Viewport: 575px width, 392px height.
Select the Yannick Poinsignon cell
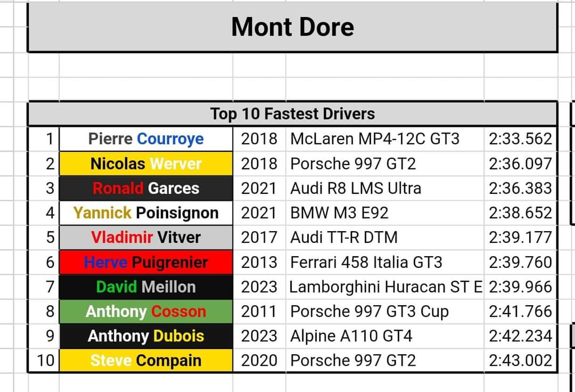pyautogui.click(x=146, y=213)
